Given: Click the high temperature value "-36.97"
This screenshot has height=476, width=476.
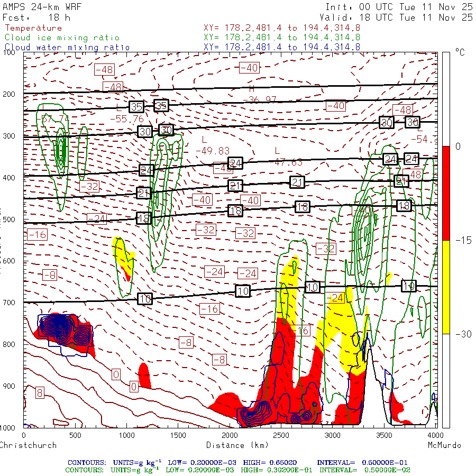Looking at the screenshot, I should [x=260, y=99].
